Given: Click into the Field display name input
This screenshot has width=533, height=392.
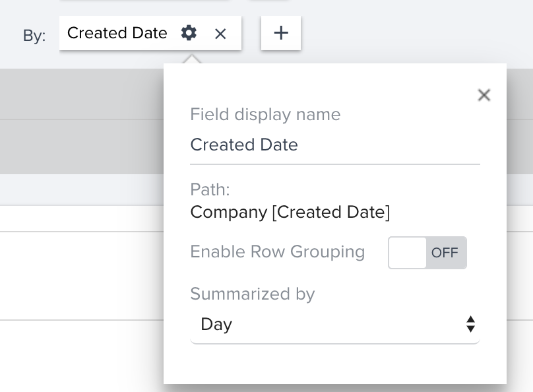Looking at the screenshot, I should [x=335, y=145].
